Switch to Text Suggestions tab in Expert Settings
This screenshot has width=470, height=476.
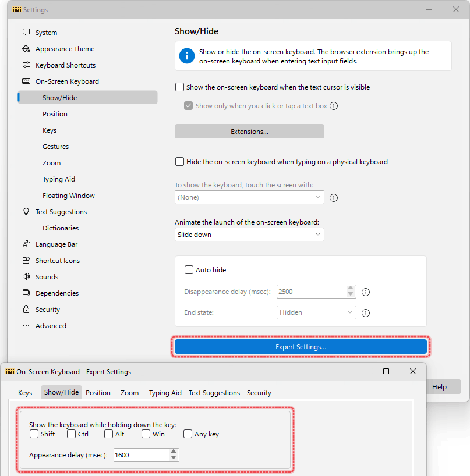click(x=214, y=393)
